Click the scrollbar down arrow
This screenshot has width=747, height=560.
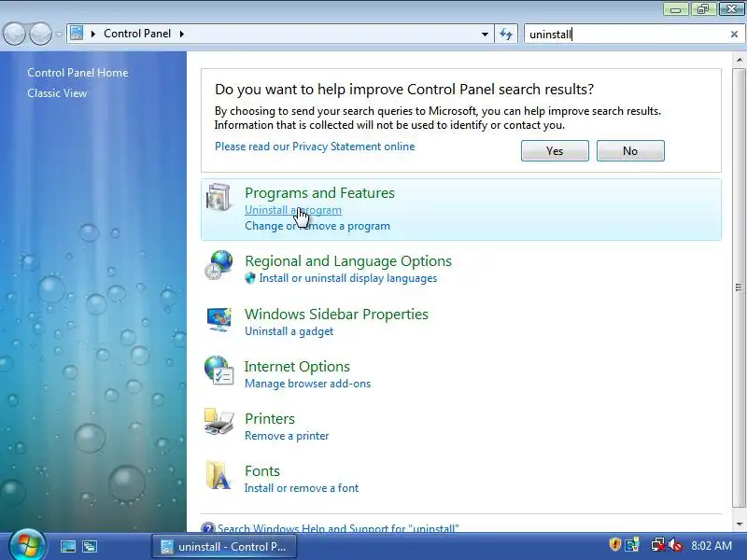tap(739, 525)
